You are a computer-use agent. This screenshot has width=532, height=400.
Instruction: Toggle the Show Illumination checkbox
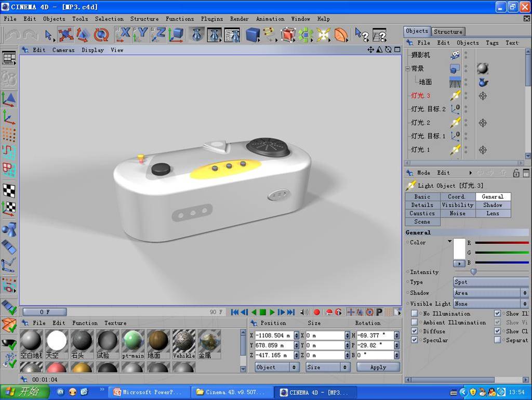point(497,314)
